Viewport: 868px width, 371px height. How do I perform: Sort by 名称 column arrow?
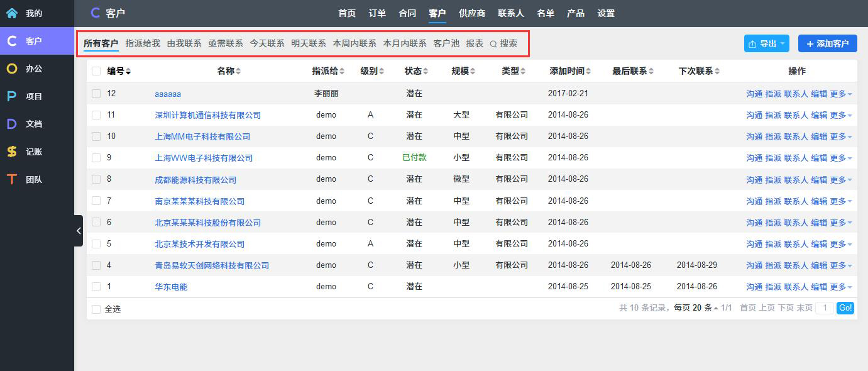click(238, 72)
